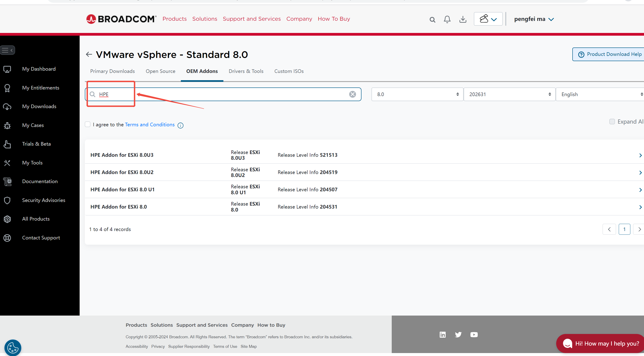Open the Terms and Conditions link
This screenshot has width=644, height=356.
point(150,124)
